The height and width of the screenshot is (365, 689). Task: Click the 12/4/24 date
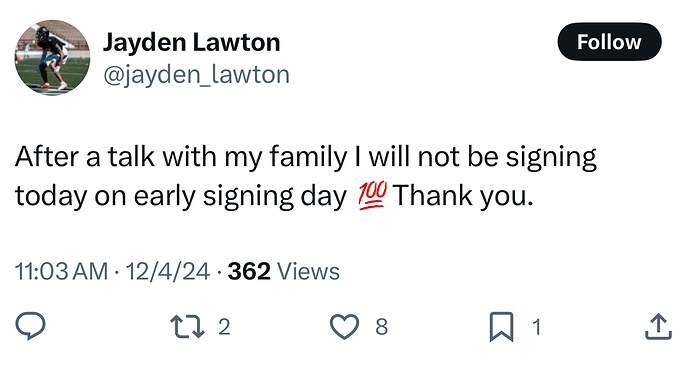(x=168, y=271)
